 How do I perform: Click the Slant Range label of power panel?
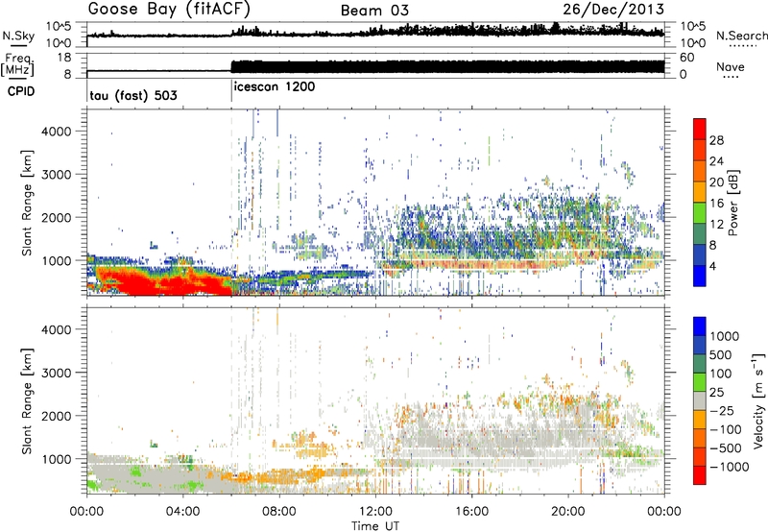point(28,203)
